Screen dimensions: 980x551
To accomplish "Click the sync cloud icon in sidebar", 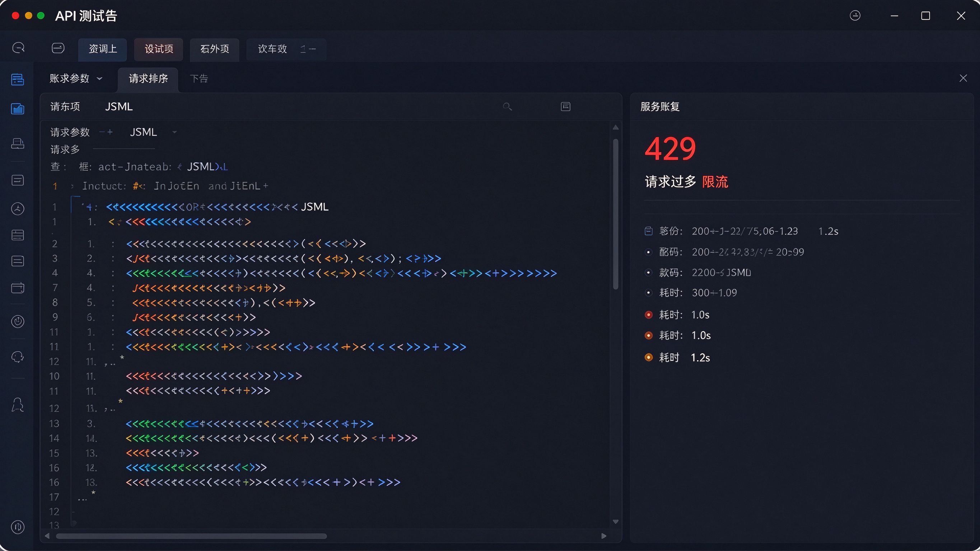I will 18,357.
